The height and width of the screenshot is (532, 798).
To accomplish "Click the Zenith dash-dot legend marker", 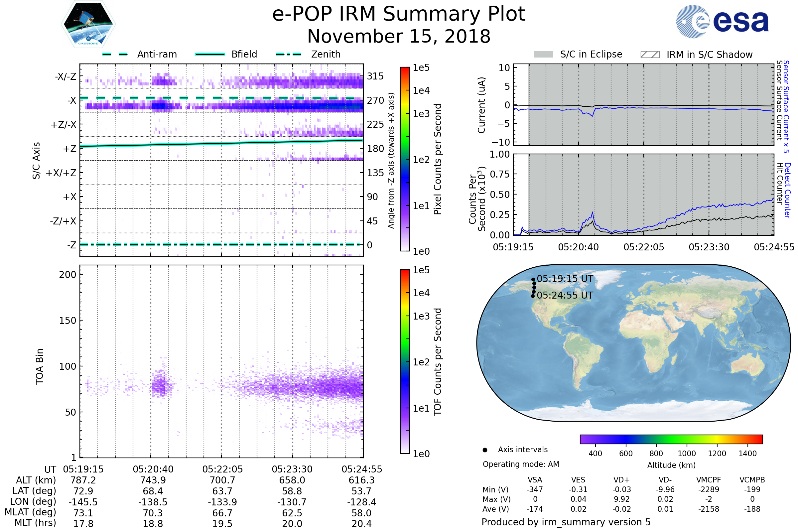I will (288, 54).
